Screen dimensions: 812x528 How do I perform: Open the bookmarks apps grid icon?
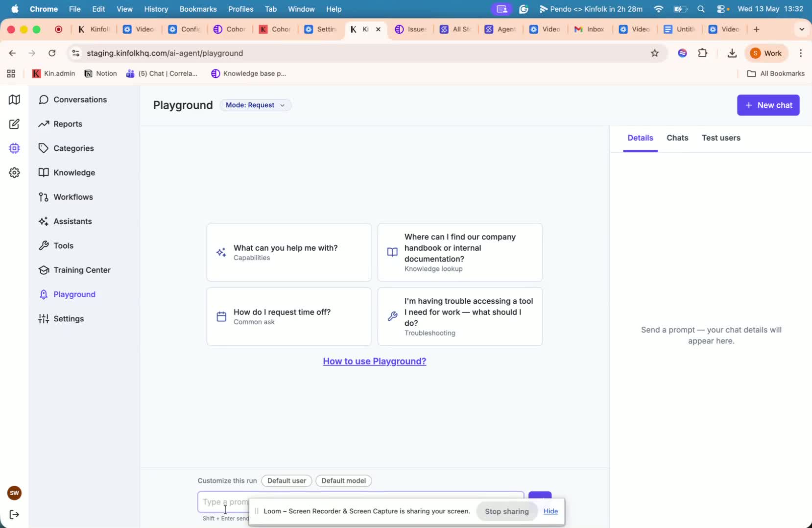[11, 73]
